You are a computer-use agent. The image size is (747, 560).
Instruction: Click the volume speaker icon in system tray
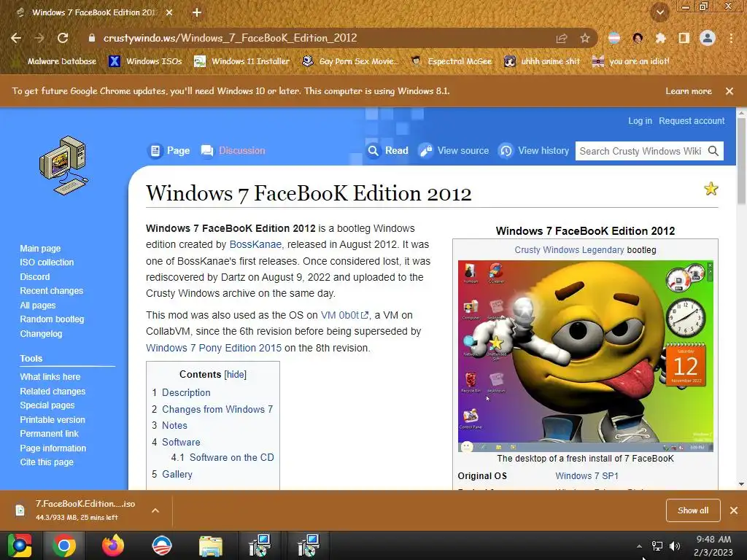pos(674,546)
